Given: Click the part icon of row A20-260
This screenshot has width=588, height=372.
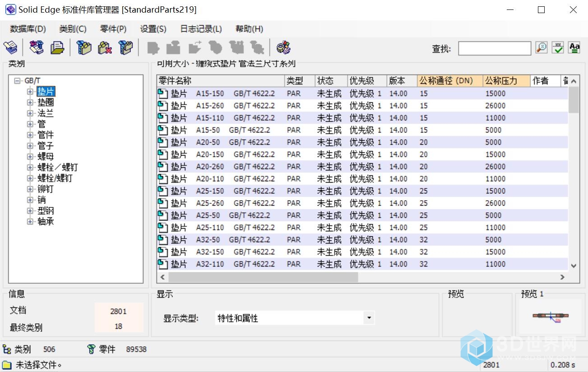Looking at the screenshot, I should pyautogui.click(x=162, y=166).
